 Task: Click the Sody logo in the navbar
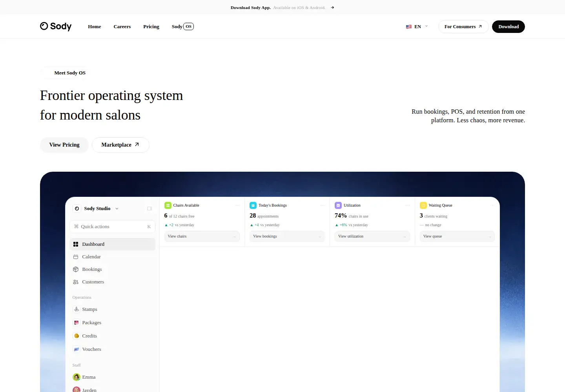pyautogui.click(x=56, y=26)
